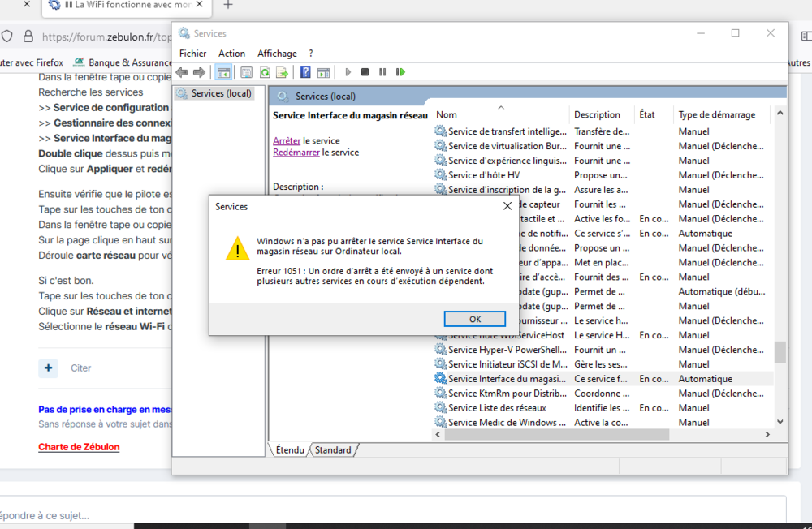Viewport: 812px width, 529px height.
Task: Click the Export list toolbar icon
Action: tap(282, 72)
